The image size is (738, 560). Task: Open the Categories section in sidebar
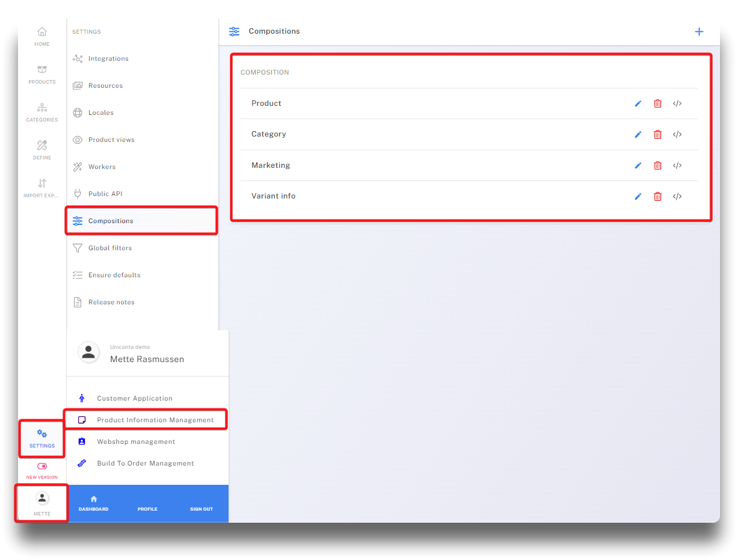coord(42,112)
